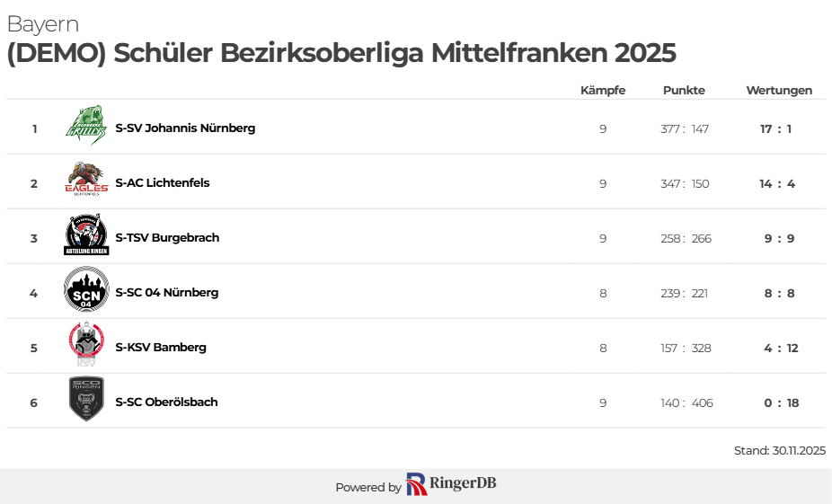832x504 pixels.
Task: Click the Wertungen column header
Action: click(779, 90)
